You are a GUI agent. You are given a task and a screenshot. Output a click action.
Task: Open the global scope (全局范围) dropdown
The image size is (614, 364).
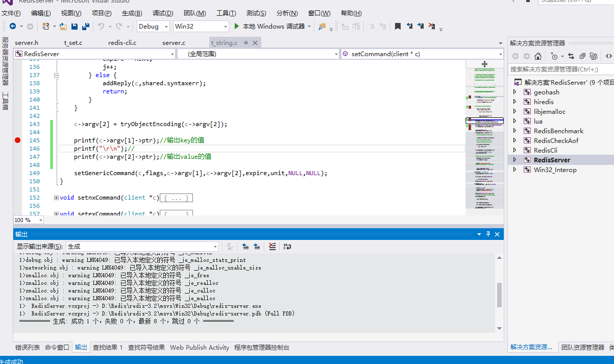tap(258, 54)
